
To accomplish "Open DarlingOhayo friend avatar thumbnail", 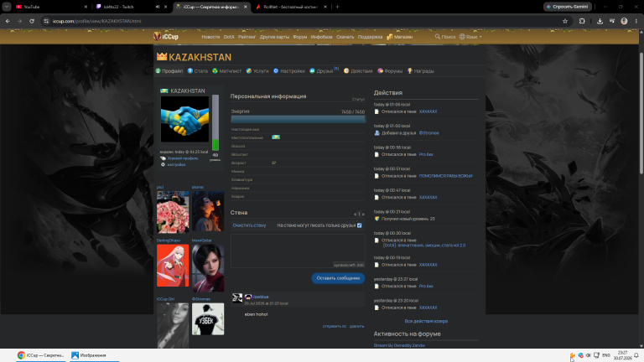I will 173,265.
